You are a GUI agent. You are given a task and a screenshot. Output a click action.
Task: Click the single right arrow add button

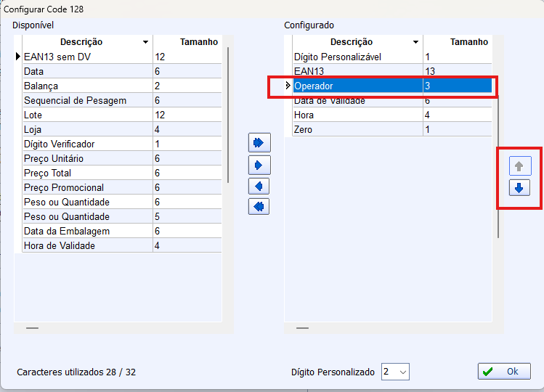point(259,165)
